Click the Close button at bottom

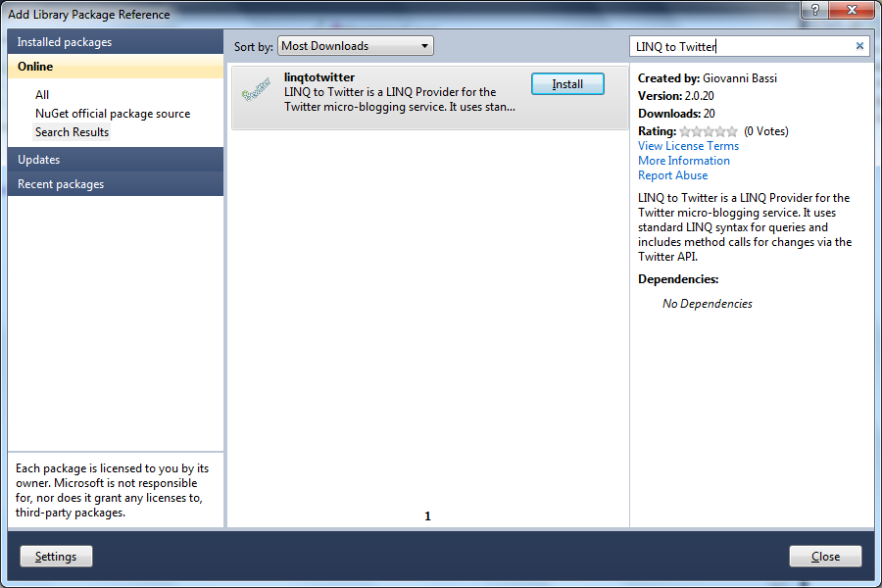coord(825,557)
